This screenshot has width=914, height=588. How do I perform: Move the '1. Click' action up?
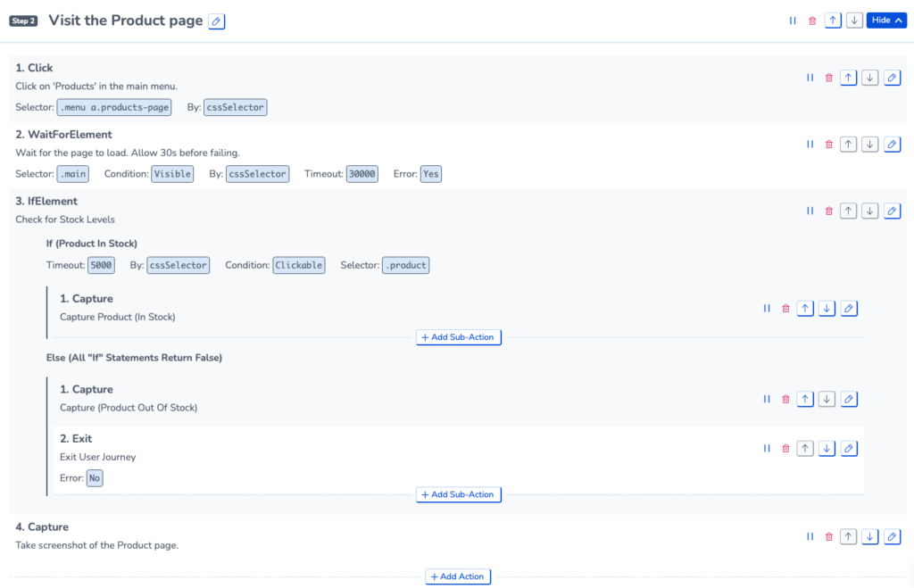coord(848,78)
